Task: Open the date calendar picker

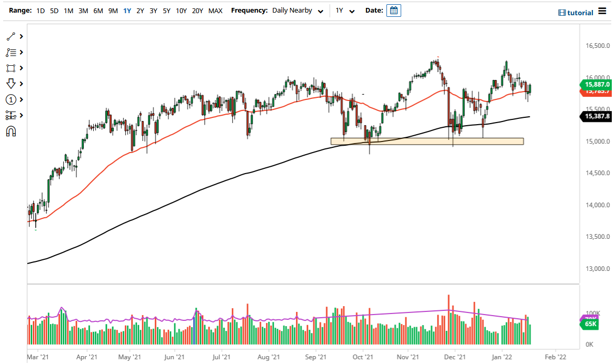Action: pyautogui.click(x=394, y=10)
